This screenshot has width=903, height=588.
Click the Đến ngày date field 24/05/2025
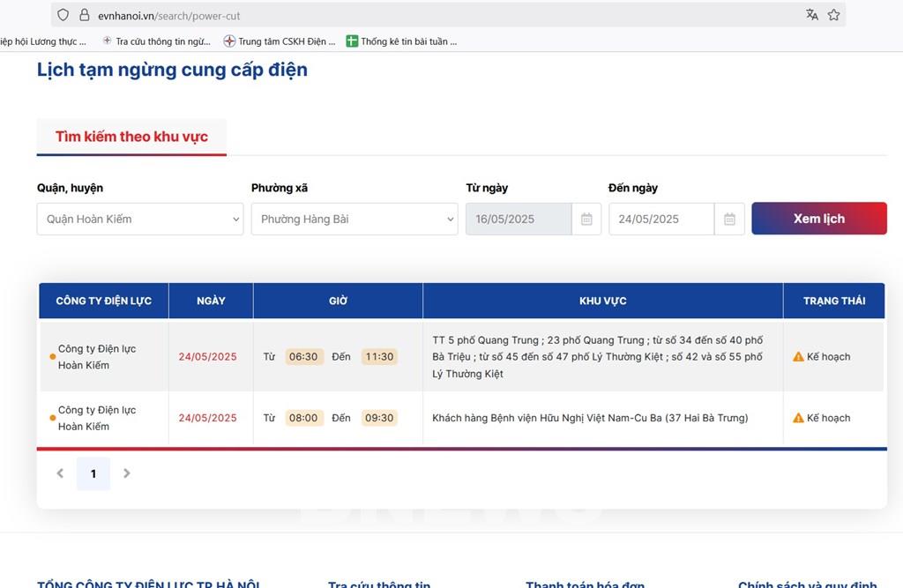(x=660, y=220)
